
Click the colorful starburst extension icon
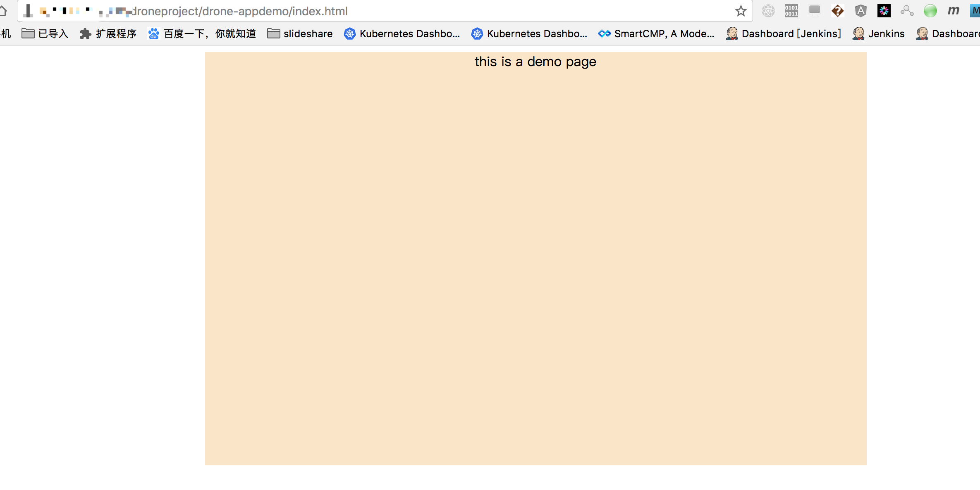pos(884,11)
